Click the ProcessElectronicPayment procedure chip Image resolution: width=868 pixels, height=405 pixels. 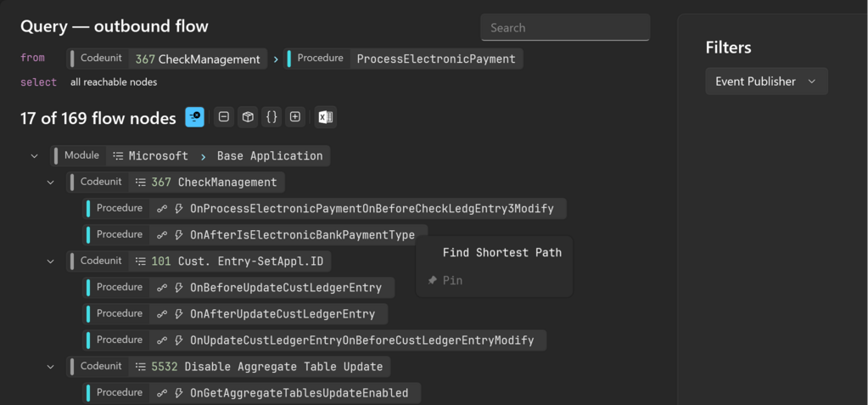click(x=403, y=59)
